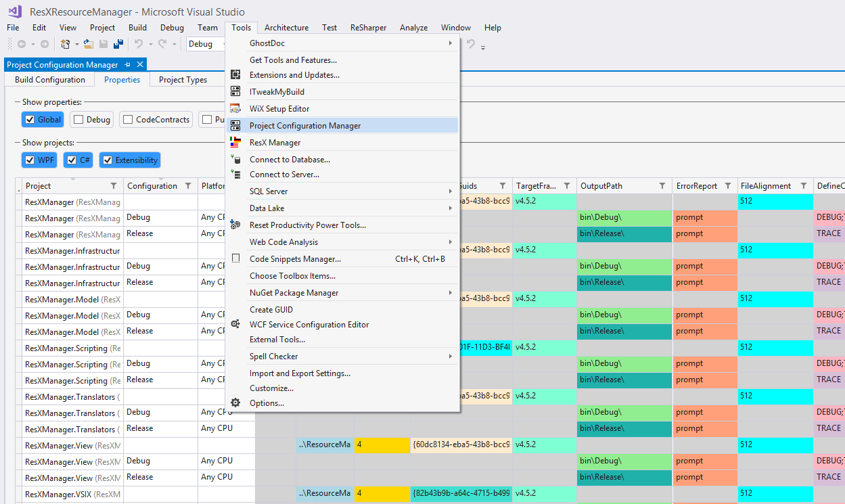
Task: Toggle the C# projects checkbox
Action: [72, 160]
